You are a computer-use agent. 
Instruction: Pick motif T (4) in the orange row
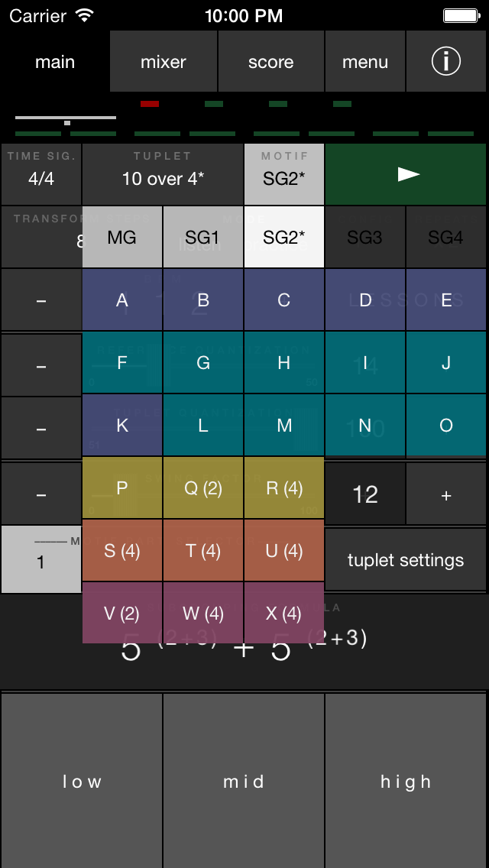click(x=203, y=551)
